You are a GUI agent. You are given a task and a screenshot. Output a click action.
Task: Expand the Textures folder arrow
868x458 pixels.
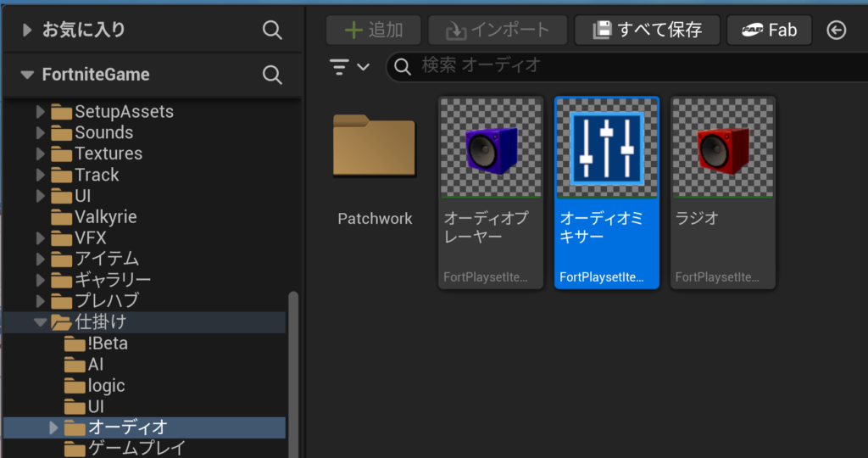click(40, 154)
